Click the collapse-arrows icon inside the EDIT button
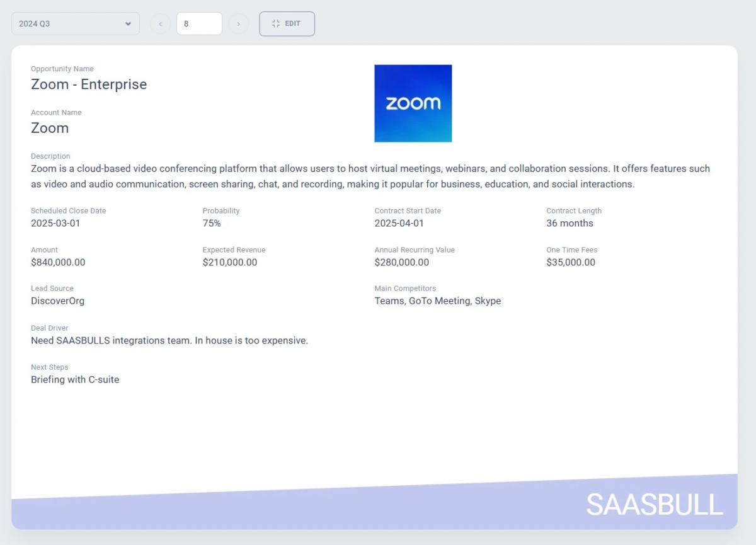Screen dimensions: 756x545 [276, 24]
